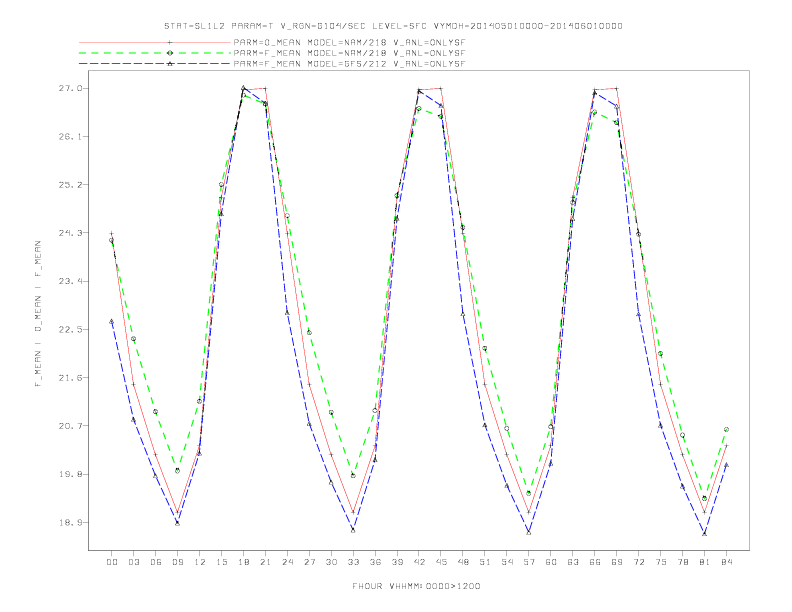Click y-axis tick label 24.3
This screenshot has height=612, width=792.
point(70,233)
